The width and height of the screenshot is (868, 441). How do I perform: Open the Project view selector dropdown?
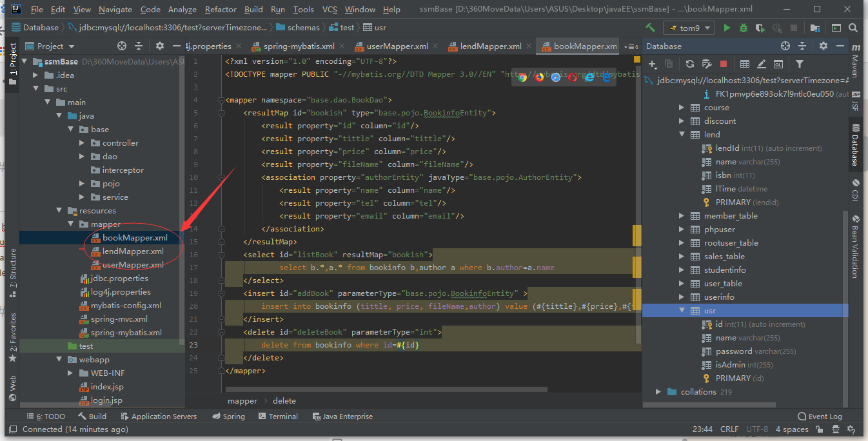pyautogui.click(x=50, y=46)
